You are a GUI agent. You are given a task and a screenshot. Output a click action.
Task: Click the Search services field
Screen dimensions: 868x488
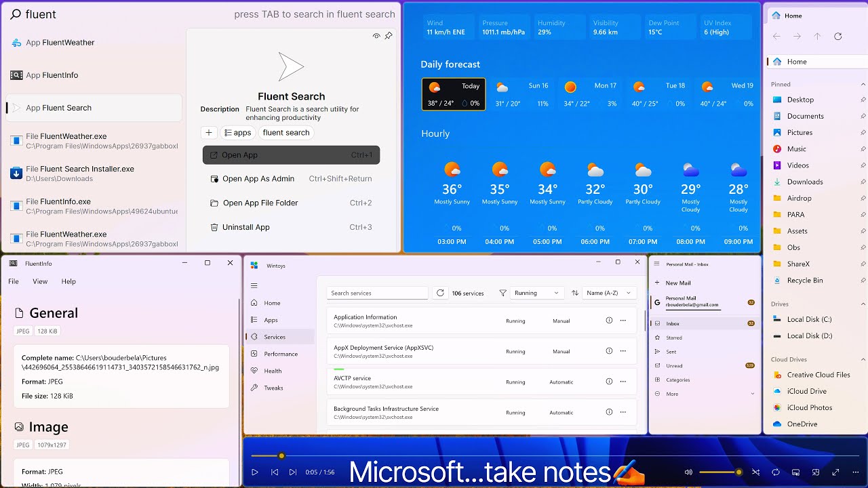click(377, 293)
